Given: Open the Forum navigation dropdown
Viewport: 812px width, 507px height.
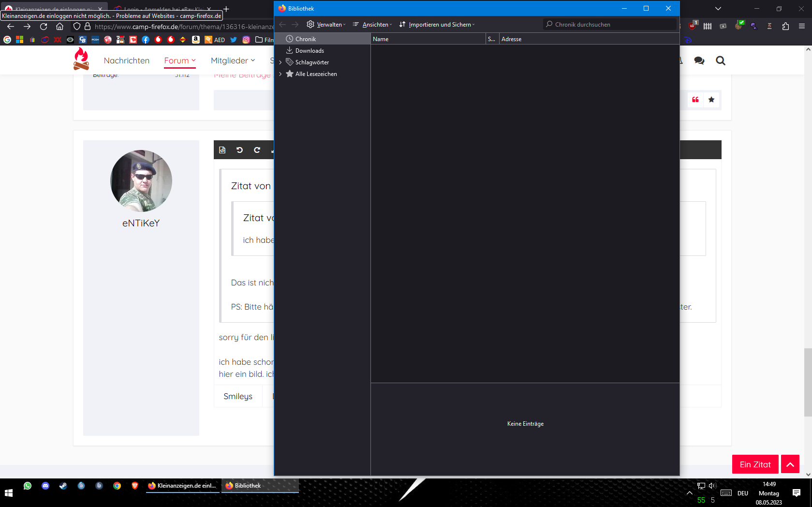Looking at the screenshot, I should (180, 60).
